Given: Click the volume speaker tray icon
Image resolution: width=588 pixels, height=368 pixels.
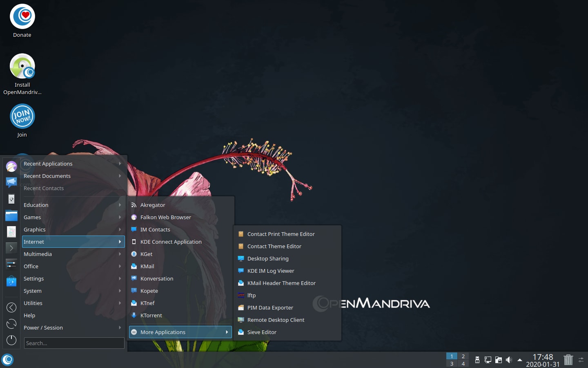Looking at the screenshot, I should 509,360.
